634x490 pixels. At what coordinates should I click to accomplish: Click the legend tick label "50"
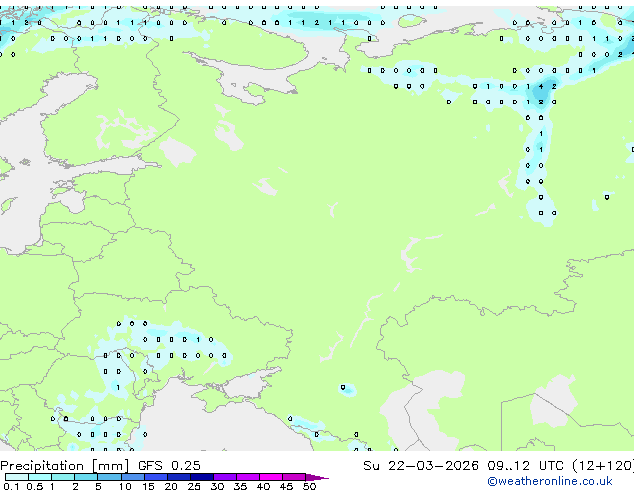point(309,486)
